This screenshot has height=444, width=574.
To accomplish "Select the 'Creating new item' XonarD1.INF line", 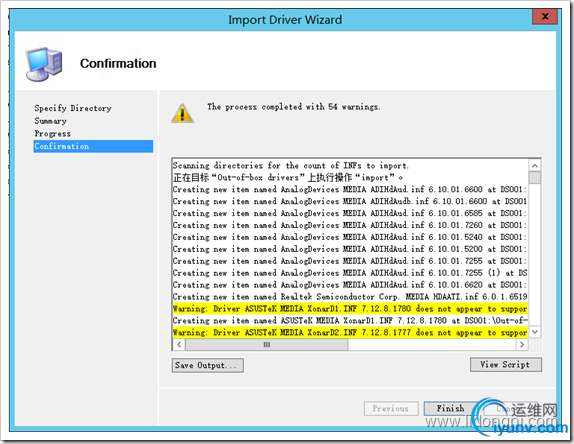I will click(350, 321).
